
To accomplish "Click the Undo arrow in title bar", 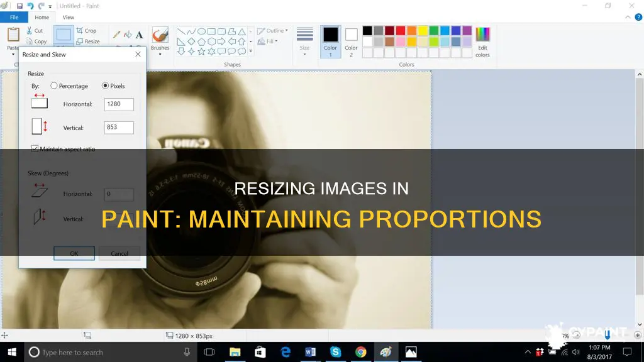I will pos(30,6).
